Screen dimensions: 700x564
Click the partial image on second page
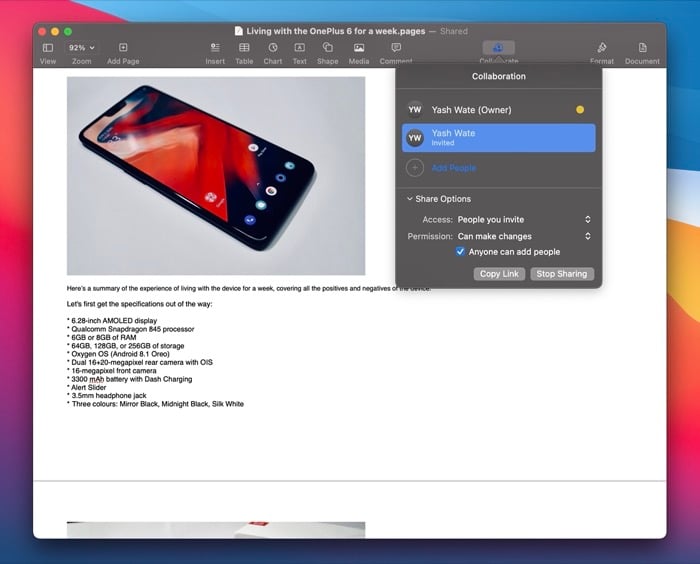[216, 530]
